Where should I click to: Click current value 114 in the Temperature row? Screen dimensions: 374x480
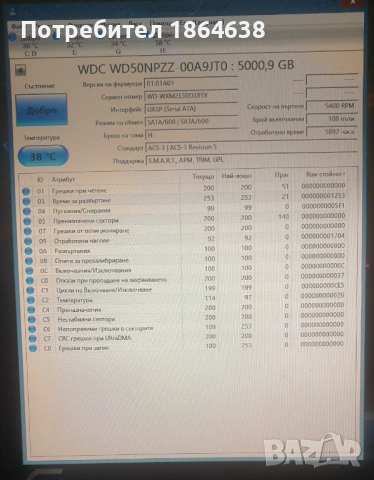pyautogui.click(x=210, y=298)
